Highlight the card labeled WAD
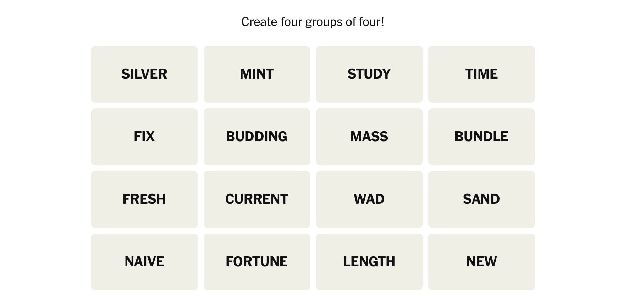644x299 pixels. 369,199
